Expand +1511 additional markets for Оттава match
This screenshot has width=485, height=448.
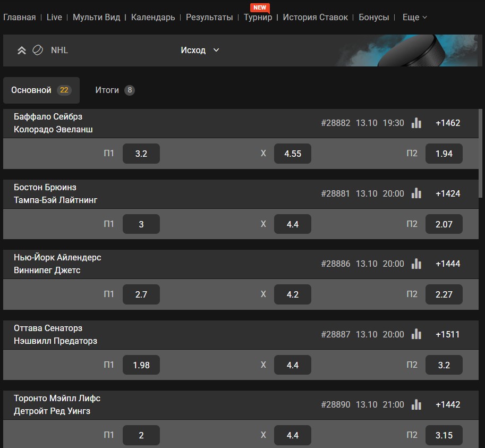click(448, 334)
